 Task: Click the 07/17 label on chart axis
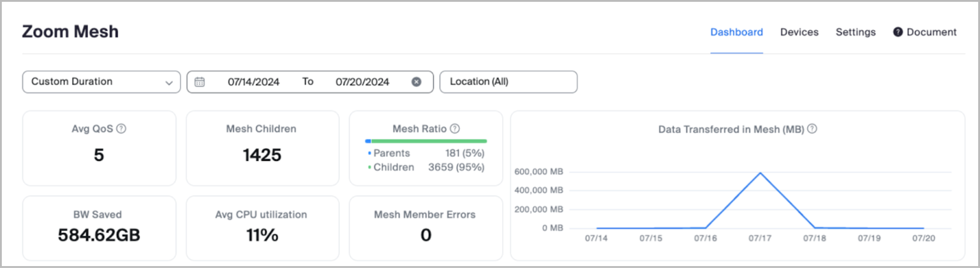pos(760,239)
